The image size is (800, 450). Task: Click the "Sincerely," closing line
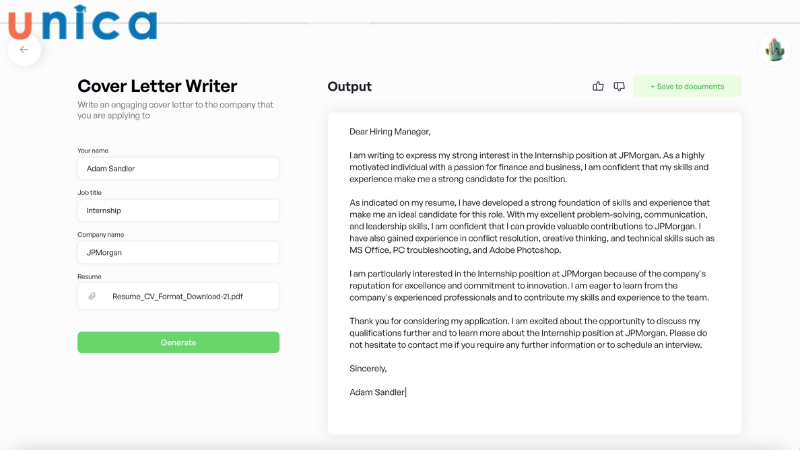coord(368,368)
